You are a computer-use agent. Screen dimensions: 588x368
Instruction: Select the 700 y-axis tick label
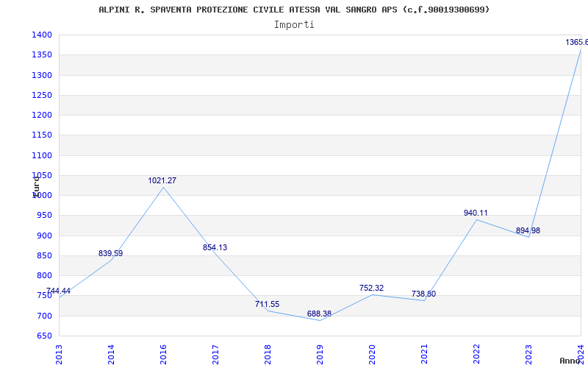pos(44,316)
